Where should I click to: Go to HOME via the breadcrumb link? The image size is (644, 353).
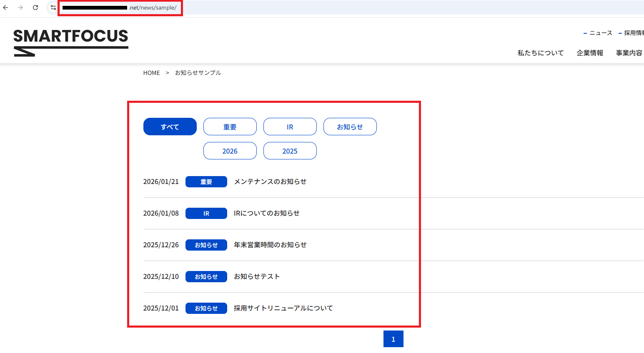click(x=151, y=72)
